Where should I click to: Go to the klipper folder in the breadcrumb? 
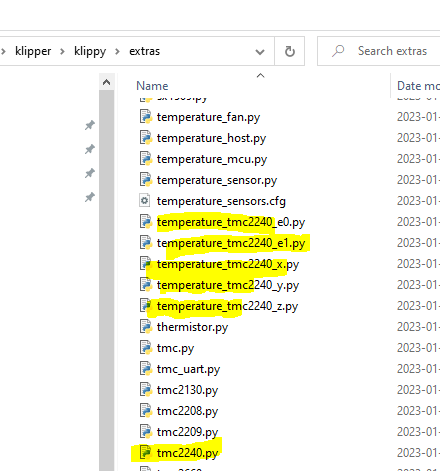33,51
